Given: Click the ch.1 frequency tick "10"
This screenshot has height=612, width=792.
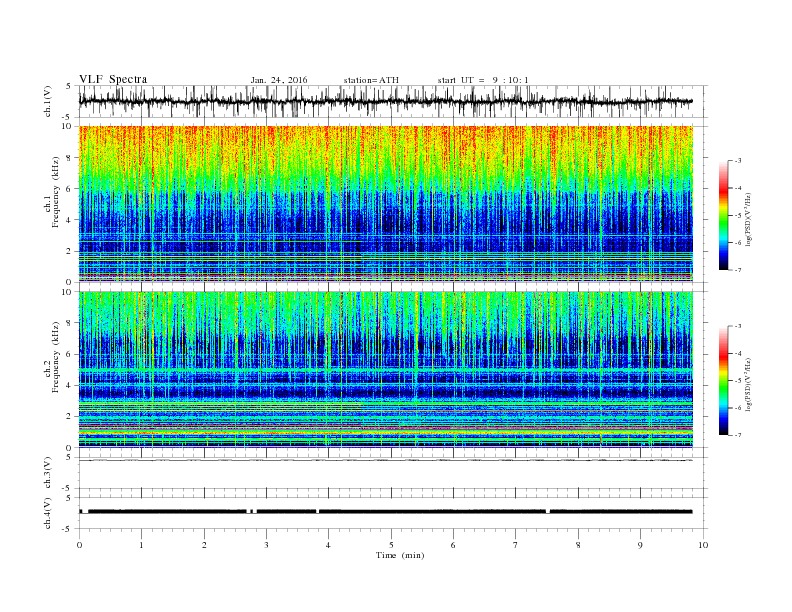Looking at the screenshot, I should [x=67, y=126].
